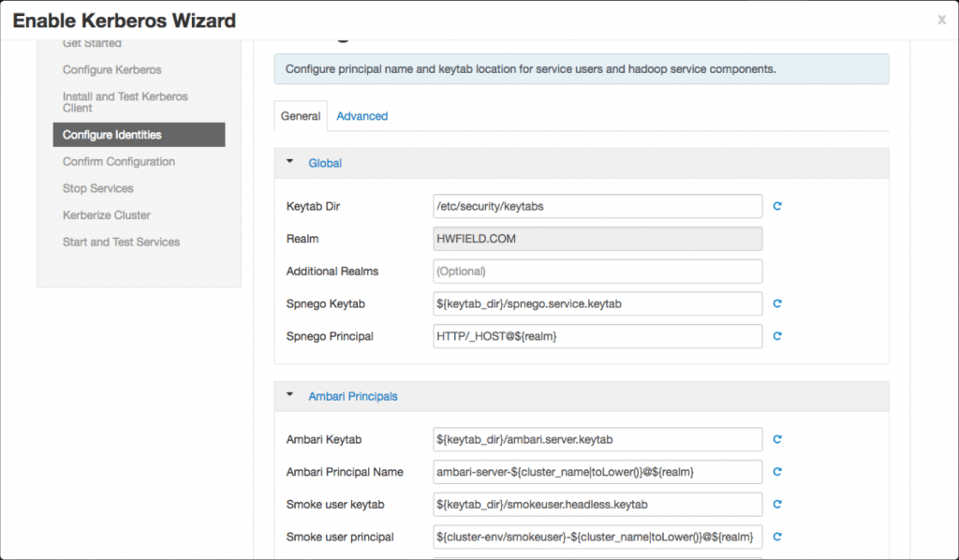
Task: Click the Ambari Principals heading link
Action: [353, 396]
